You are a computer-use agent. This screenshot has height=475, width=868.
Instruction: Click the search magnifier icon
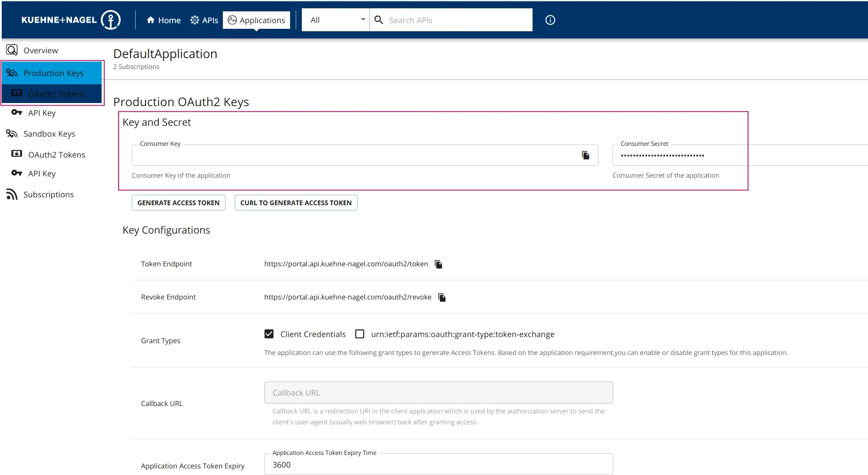point(379,20)
